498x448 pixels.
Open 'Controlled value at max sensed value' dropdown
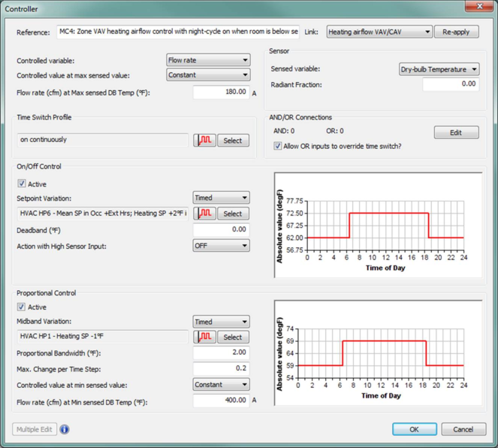(x=208, y=75)
